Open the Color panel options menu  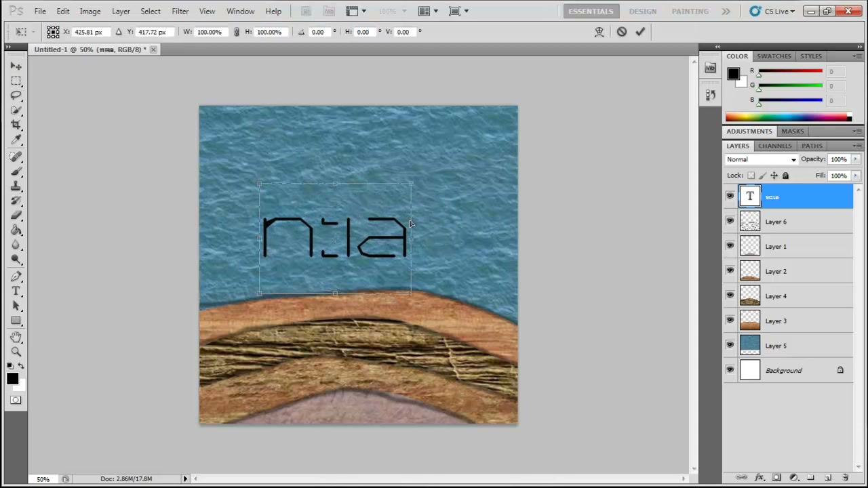pyautogui.click(x=856, y=56)
